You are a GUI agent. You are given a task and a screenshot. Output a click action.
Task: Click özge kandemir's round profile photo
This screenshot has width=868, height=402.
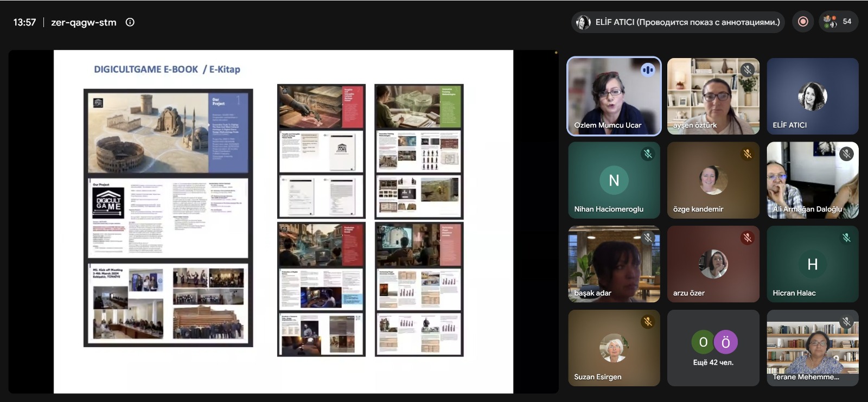(x=713, y=180)
